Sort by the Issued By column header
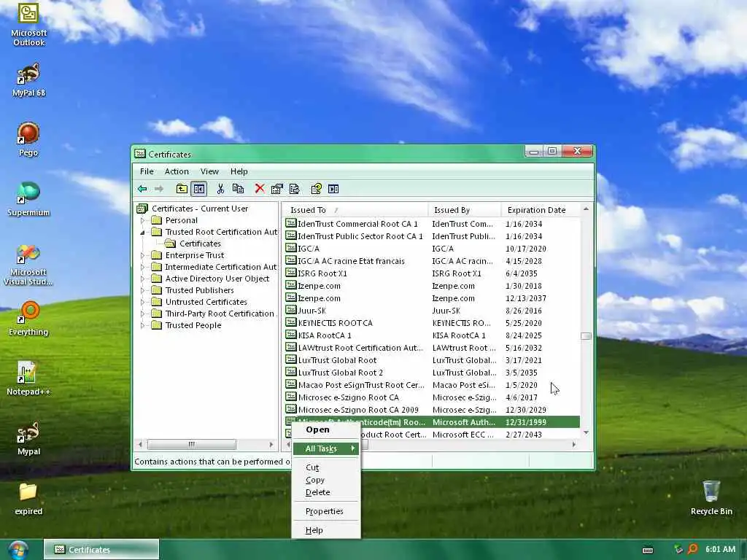 coord(465,210)
